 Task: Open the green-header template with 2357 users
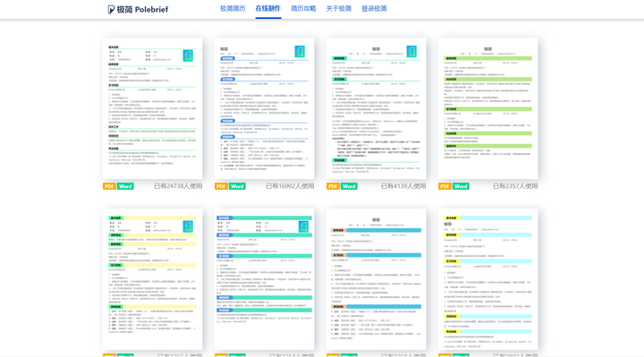coord(488,108)
